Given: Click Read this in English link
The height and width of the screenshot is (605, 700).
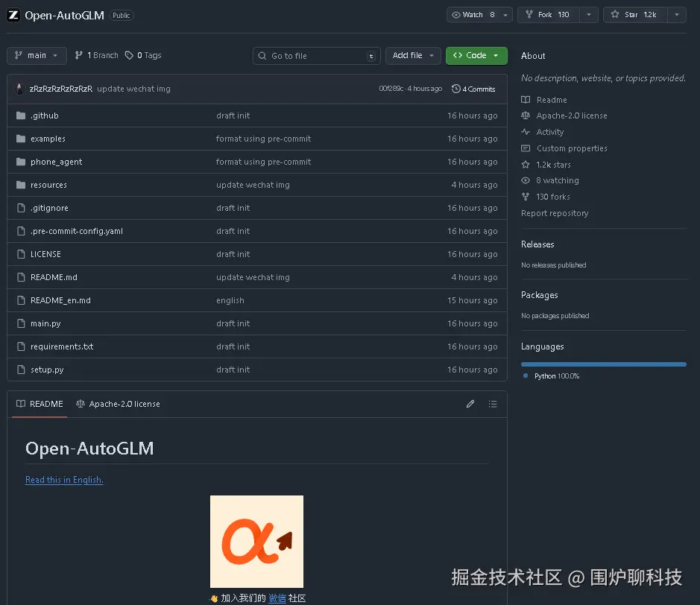Looking at the screenshot, I should point(64,480).
